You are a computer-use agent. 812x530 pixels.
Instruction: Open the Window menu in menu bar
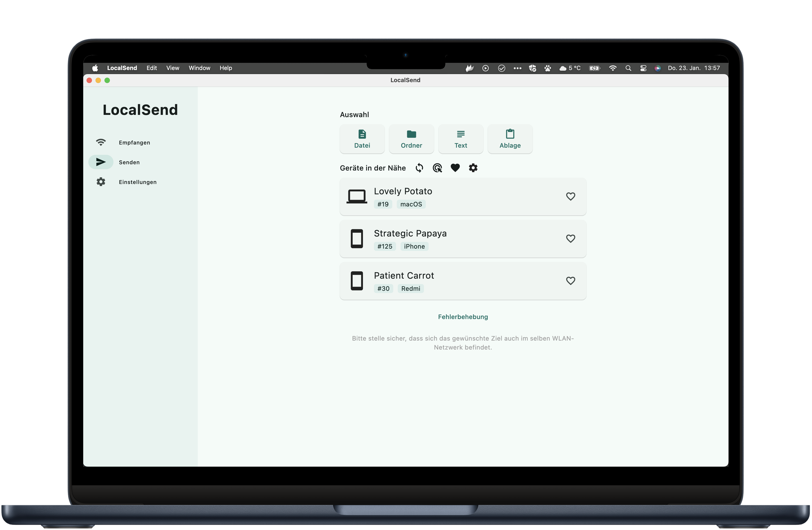pyautogui.click(x=199, y=68)
